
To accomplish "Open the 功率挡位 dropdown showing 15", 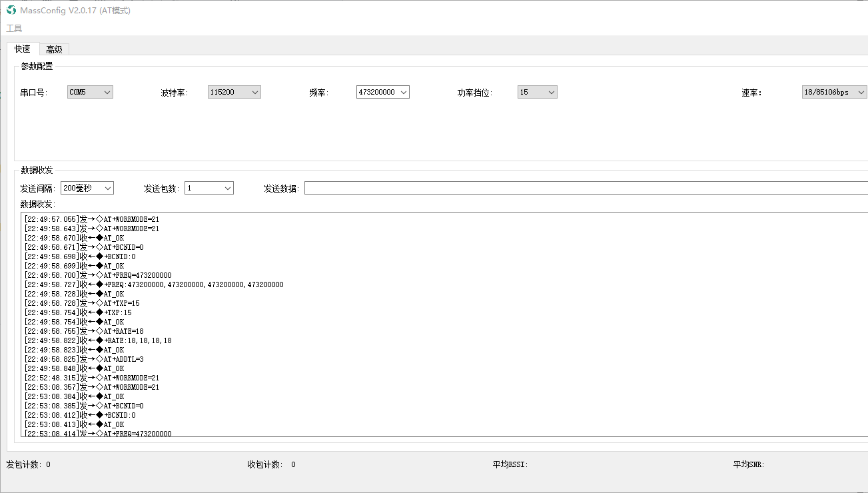I will 537,92.
